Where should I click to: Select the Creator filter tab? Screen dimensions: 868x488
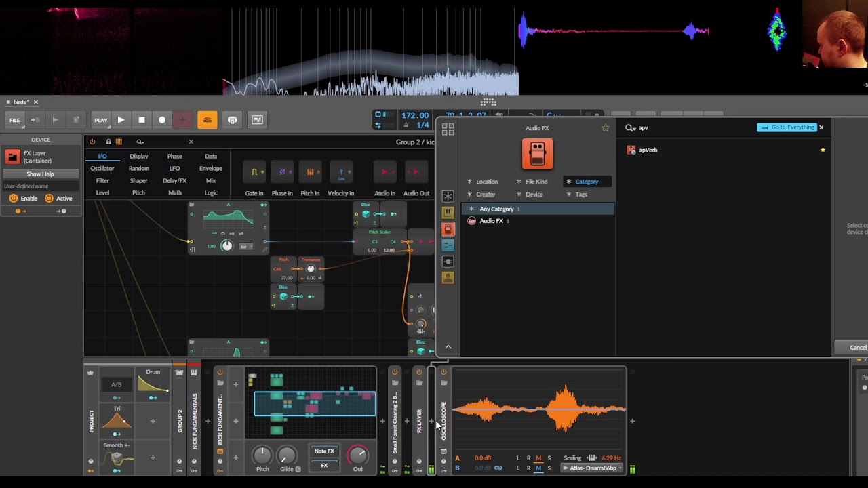pos(486,195)
